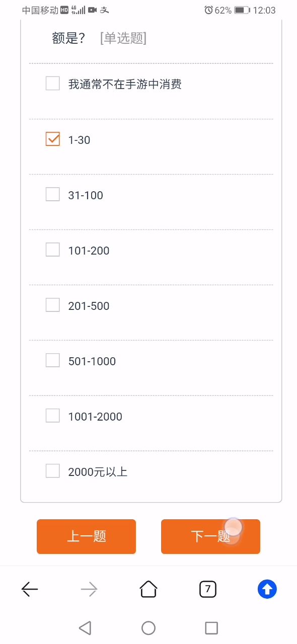297x644 pixels.
Task: Uncheck the 1-30 checkbox
Action: [53, 139]
